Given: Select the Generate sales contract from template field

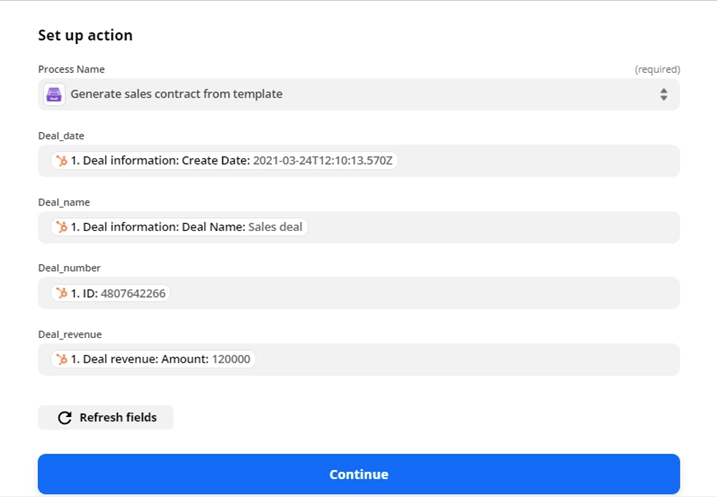Looking at the screenshot, I should (x=358, y=94).
